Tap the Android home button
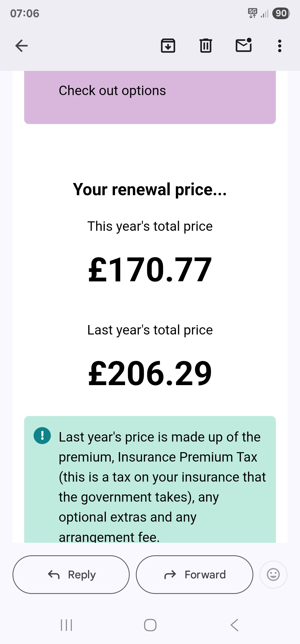Screen dimensions: 300x644 pos(150,625)
